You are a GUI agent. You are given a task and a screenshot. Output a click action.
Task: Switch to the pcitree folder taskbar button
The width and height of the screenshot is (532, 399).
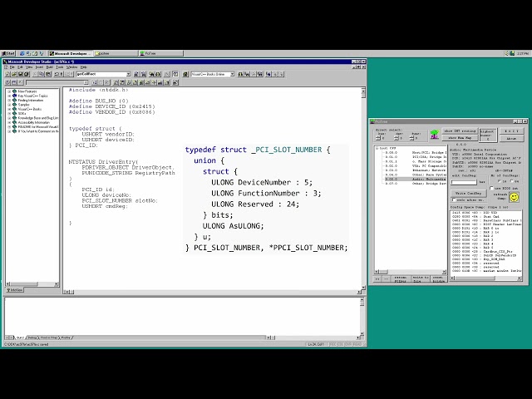click(x=116, y=53)
